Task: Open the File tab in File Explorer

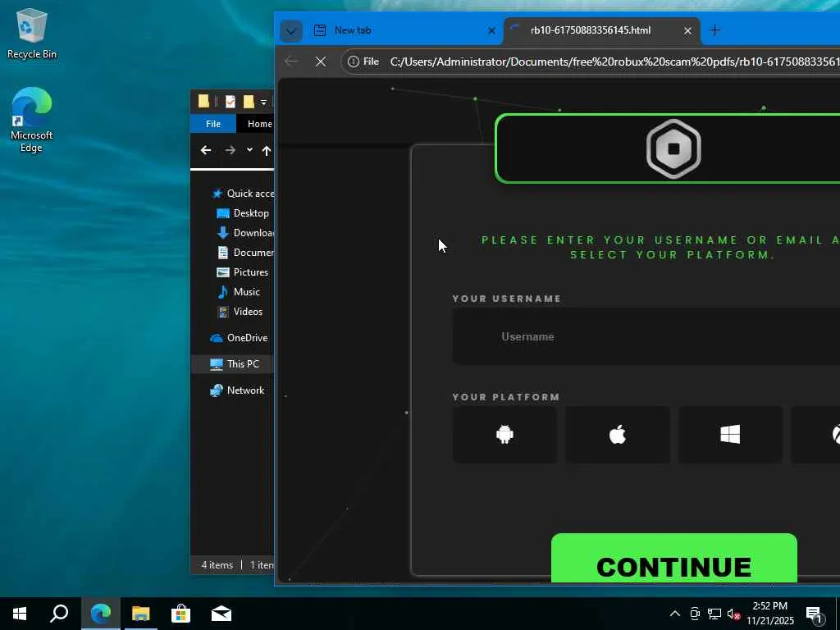Action: point(213,124)
